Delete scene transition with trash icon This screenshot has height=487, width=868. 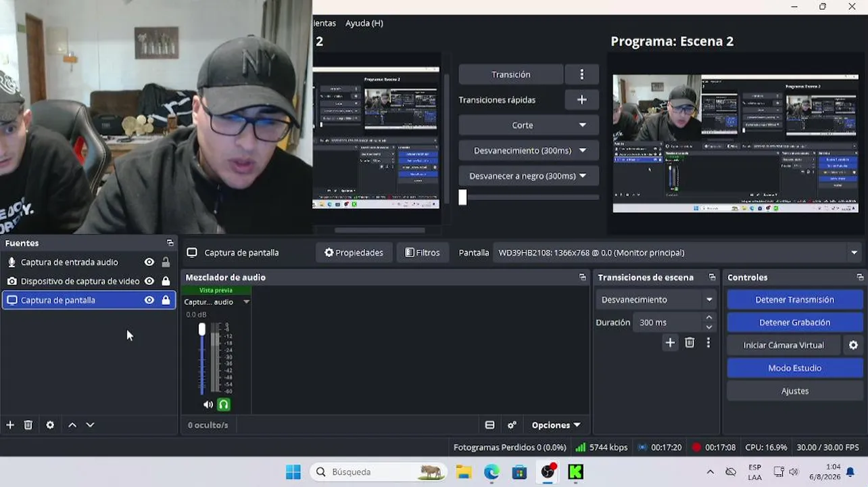690,343
